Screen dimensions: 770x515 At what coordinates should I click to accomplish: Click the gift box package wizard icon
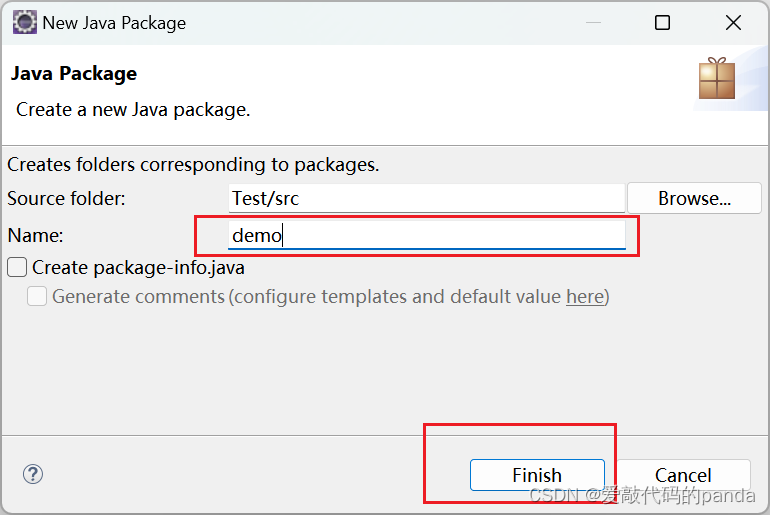pyautogui.click(x=717, y=79)
